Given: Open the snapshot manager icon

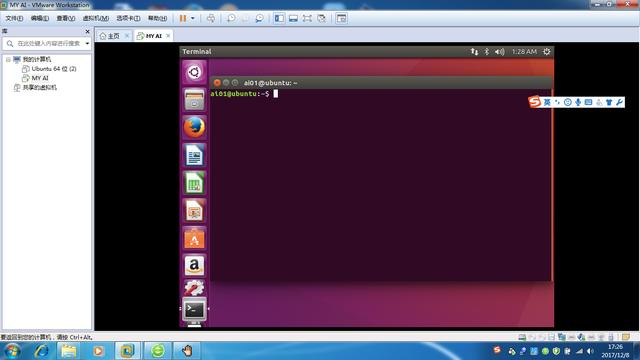Looking at the screenshot, I should pyautogui.click(x=259, y=18).
